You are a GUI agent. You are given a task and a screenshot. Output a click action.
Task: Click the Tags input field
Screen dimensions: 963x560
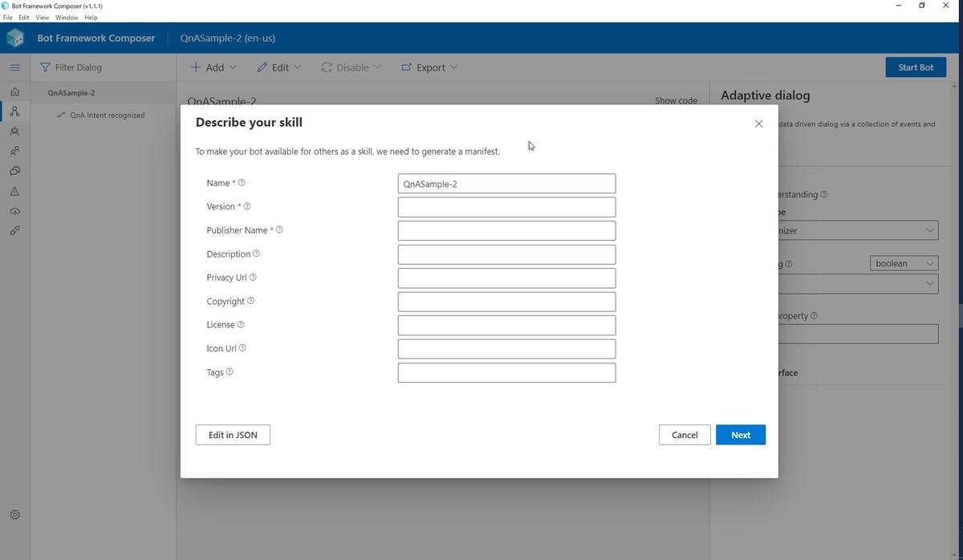[506, 373]
